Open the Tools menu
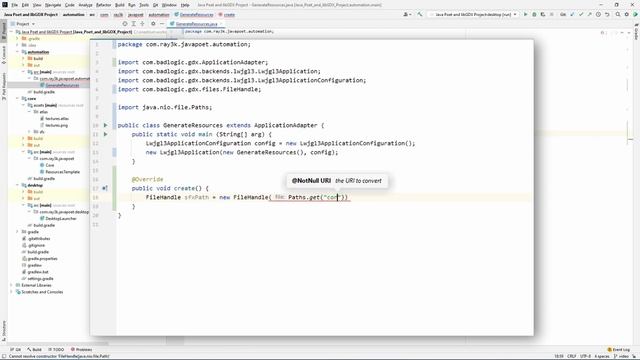Image resolution: width=640 pixels, height=360 pixels. pyautogui.click(x=144, y=5)
